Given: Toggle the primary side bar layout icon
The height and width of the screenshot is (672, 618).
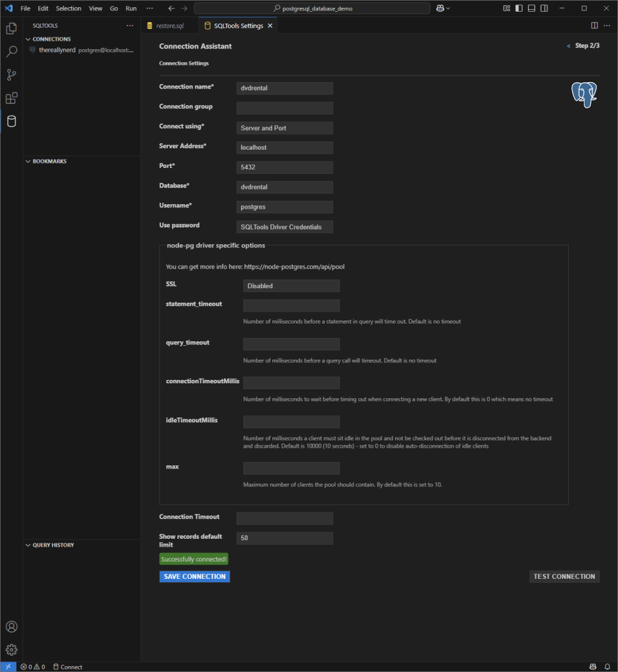Looking at the screenshot, I should [x=519, y=9].
